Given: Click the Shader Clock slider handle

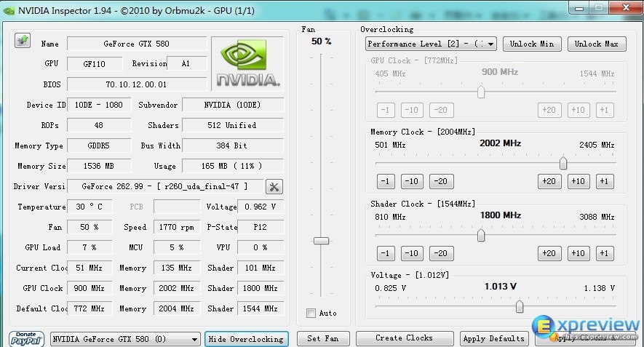Looking at the screenshot, I should tap(481, 235).
